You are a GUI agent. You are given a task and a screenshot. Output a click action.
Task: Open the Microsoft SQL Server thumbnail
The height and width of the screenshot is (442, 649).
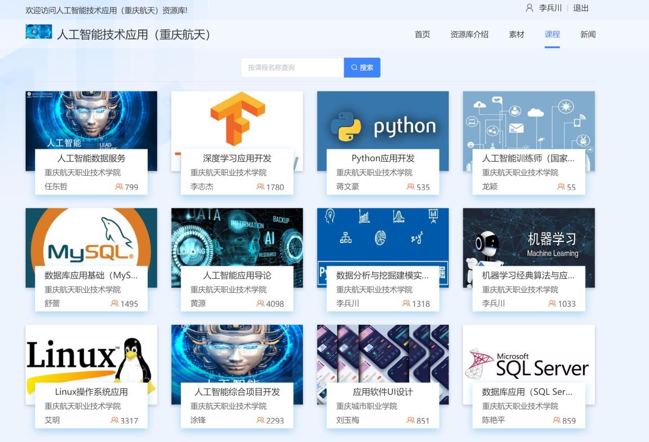(x=529, y=353)
